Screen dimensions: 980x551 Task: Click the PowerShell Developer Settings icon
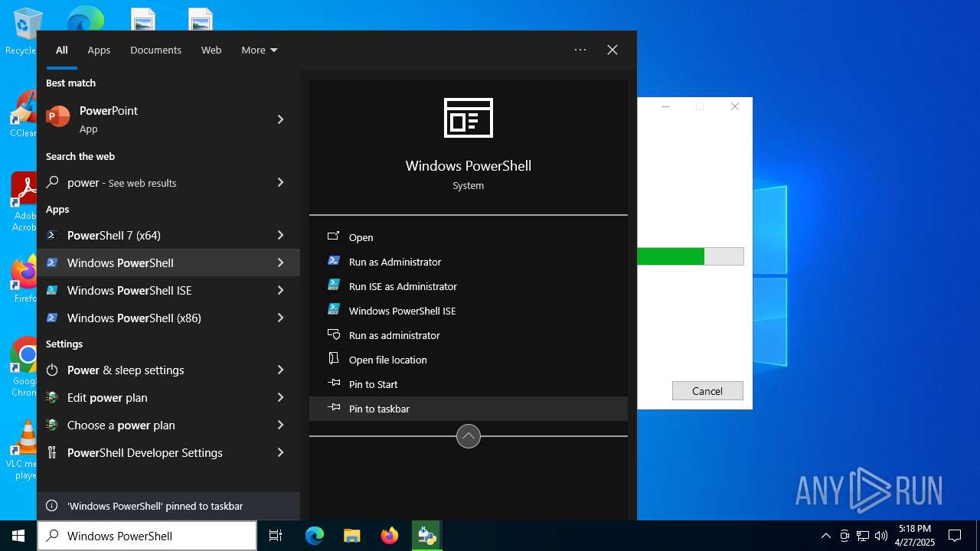pos(52,452)
